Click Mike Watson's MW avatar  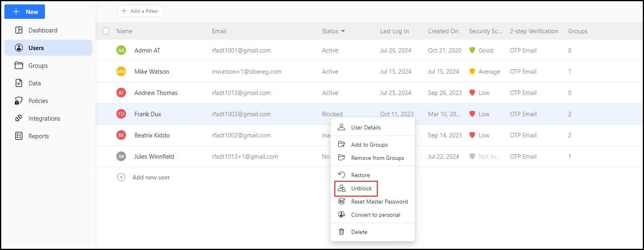click(x=121, y=72)
